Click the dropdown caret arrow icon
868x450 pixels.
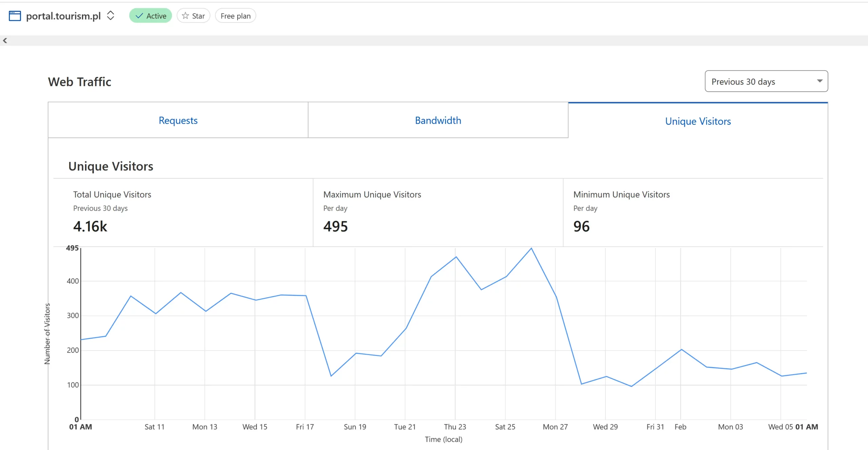[820, 81]
